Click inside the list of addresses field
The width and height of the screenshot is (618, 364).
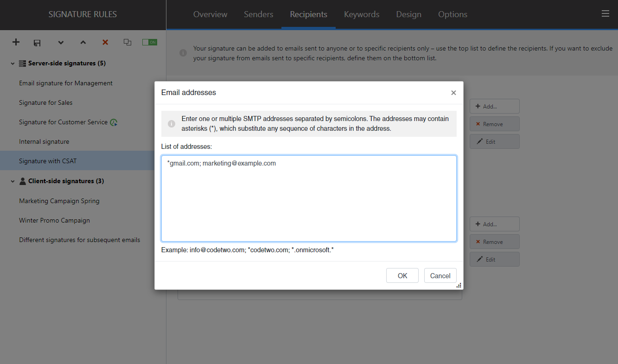(x=308, y=198)
